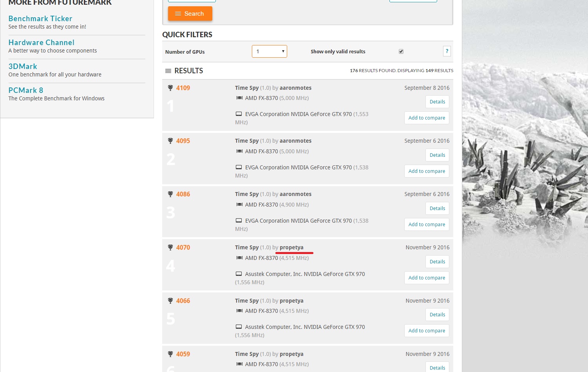This screenshot has height=372, width=588.
Task: Click CPU icon in score 4109 result
Action: [x=239, y=98]
